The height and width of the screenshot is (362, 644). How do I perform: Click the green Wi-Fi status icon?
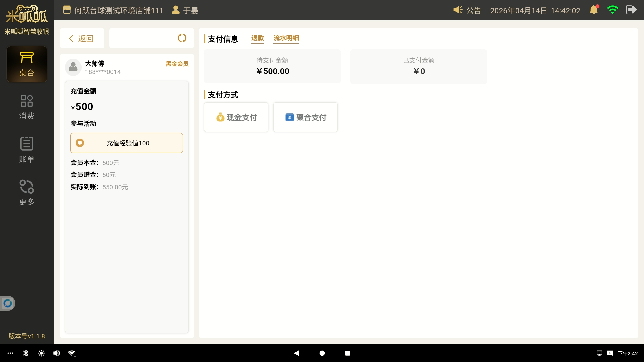click(x=612, y=10)
